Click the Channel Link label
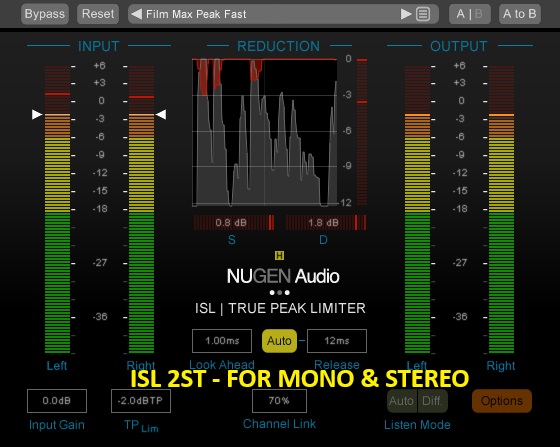 click(x=279, y=424)
